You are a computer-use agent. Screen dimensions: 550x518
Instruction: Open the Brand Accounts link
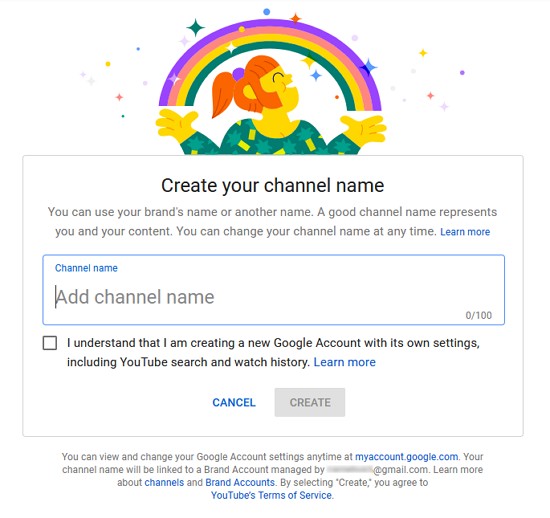240,482
